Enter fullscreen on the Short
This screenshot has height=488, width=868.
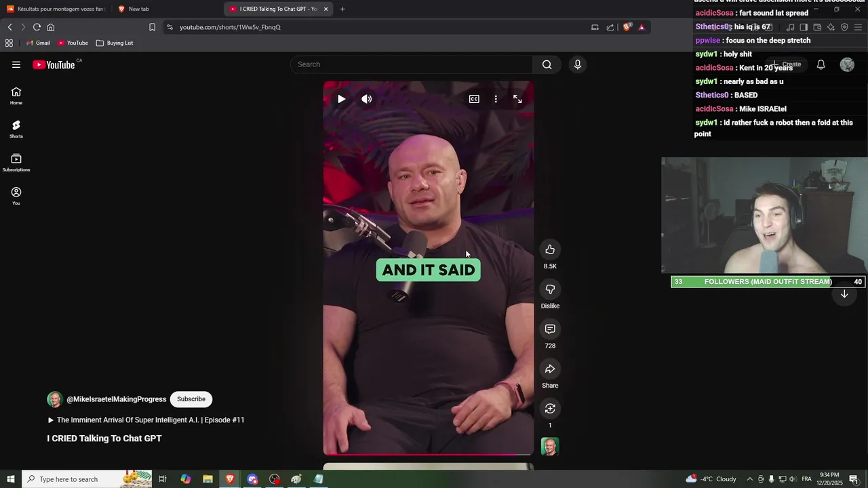coord(517,99)
